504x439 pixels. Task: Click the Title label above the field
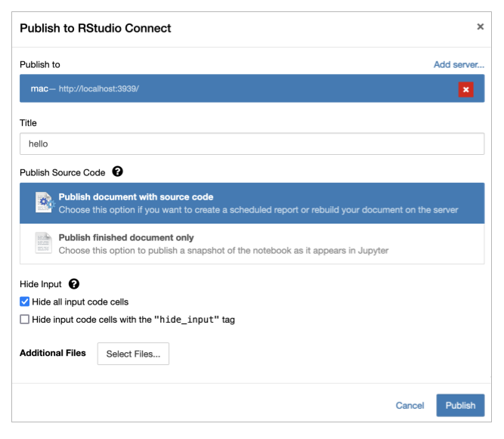tap(28, 122)
